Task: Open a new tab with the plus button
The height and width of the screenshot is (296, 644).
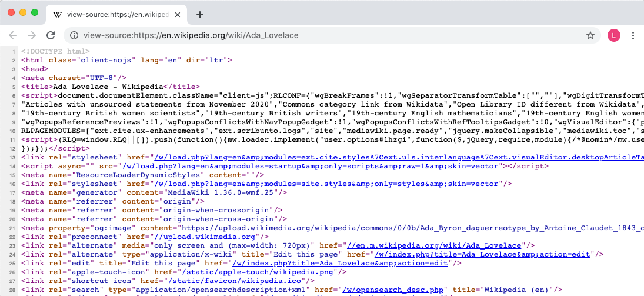Action: (x=199, y=15)
